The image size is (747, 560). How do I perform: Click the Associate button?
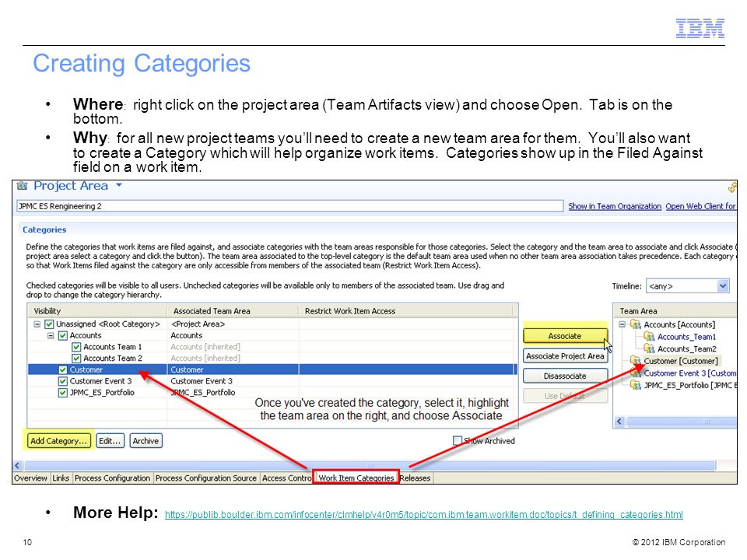point(565,336)
